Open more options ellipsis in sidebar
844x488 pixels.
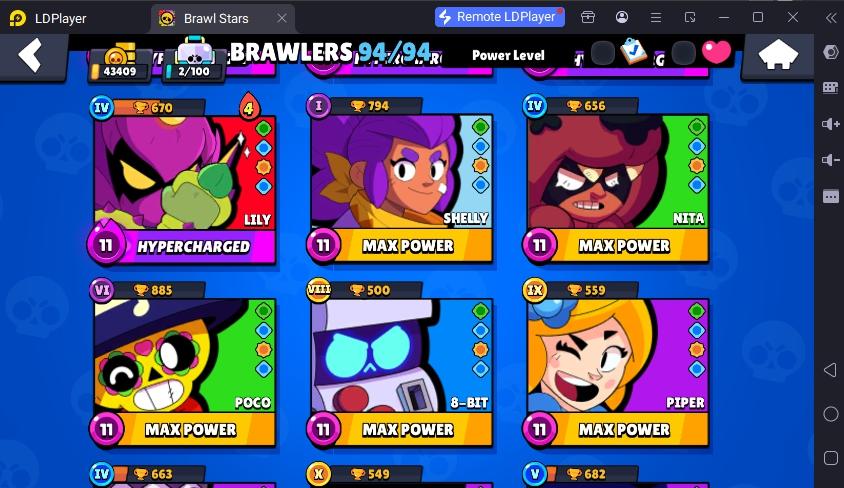[831, 196]
